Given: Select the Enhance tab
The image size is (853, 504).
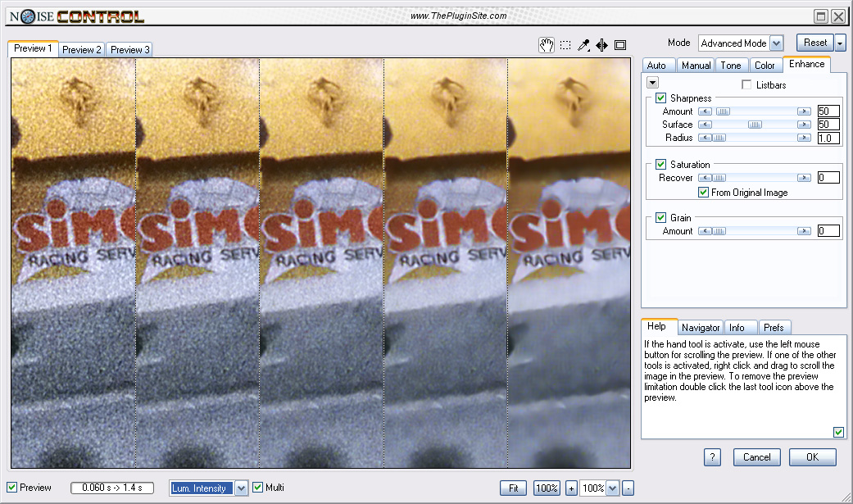Looking at the screenshot, I should click(807, 64).
